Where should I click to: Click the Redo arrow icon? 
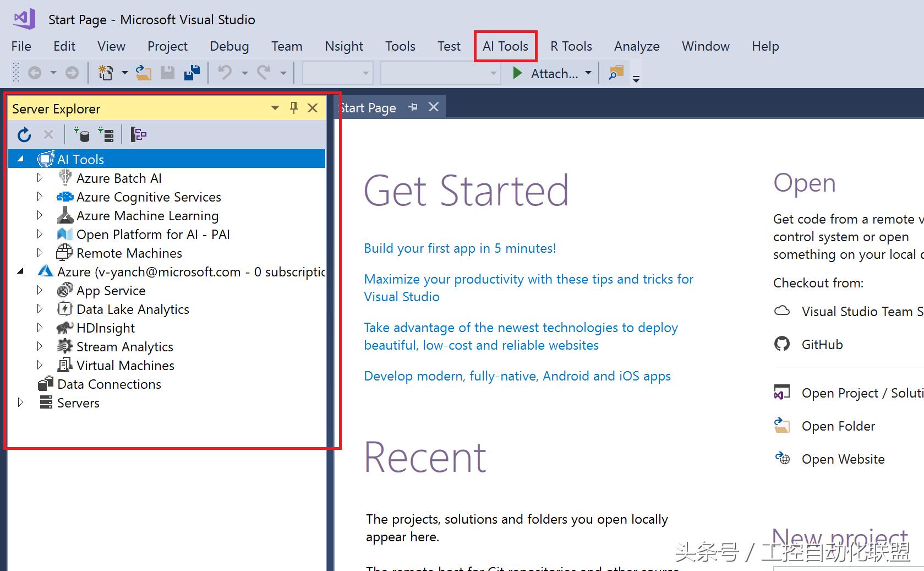[x=264, y=73]
